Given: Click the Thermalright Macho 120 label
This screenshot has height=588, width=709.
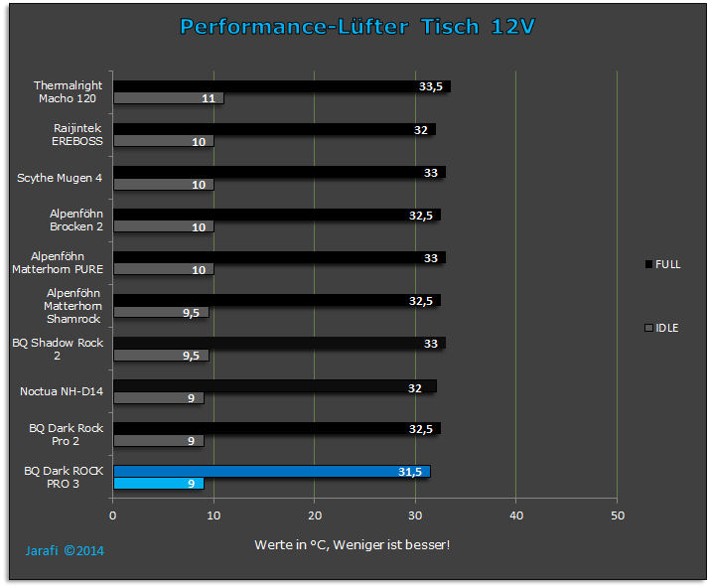Looking at the screenshot, I should pos(68,91).
